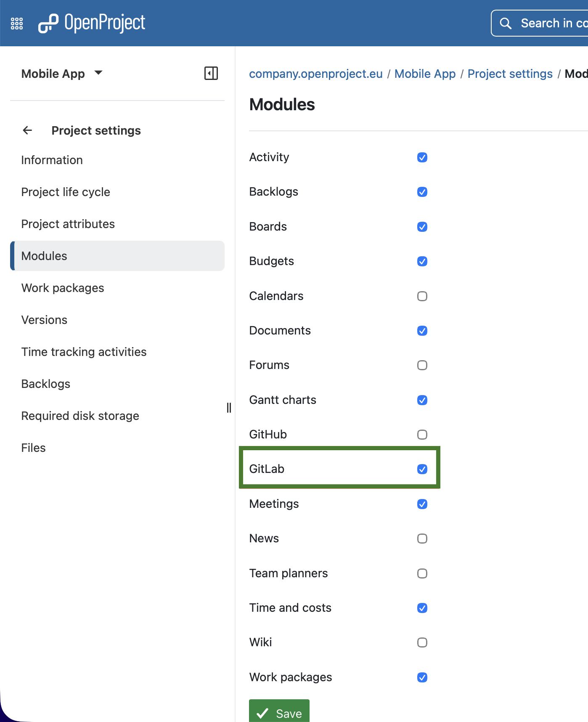Click the OpenProject logo

(92, 23)
